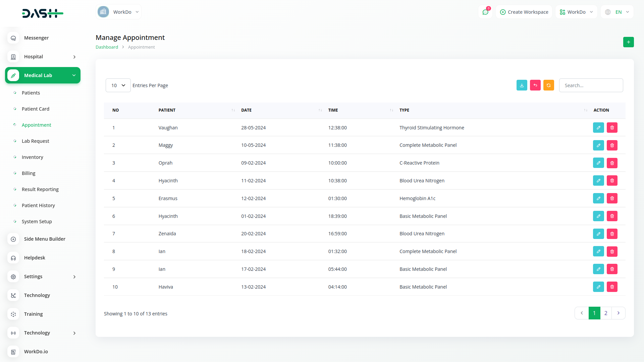
Task: Edit Erasmus's Hemoglobin A1c appointment
Action: (598, 198)
